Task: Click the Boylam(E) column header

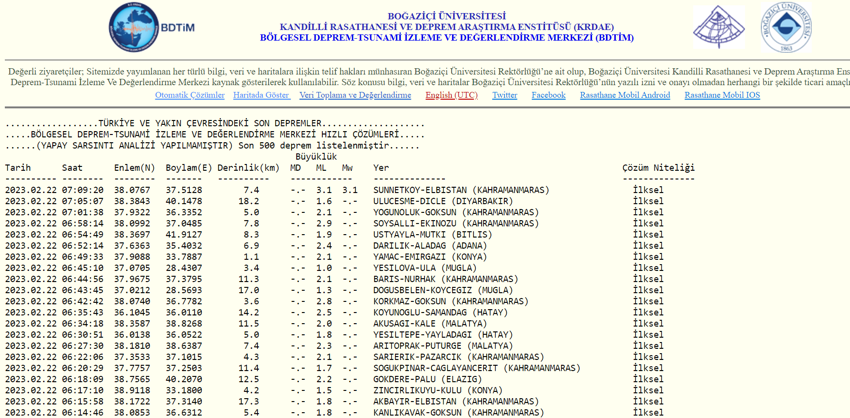Action: tap(188, 168)
